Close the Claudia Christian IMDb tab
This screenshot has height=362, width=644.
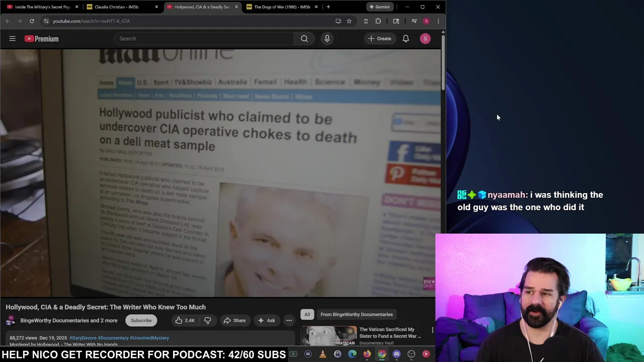tap(156, 7)
